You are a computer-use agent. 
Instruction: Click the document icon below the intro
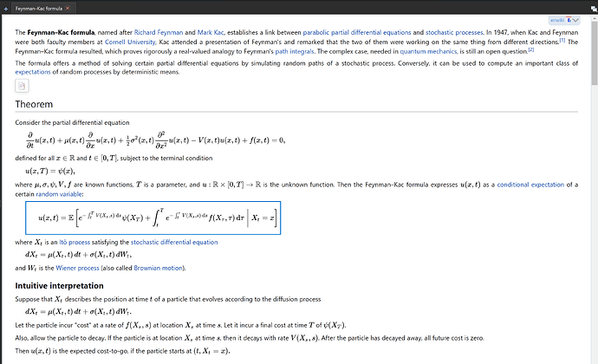[23, 85]
